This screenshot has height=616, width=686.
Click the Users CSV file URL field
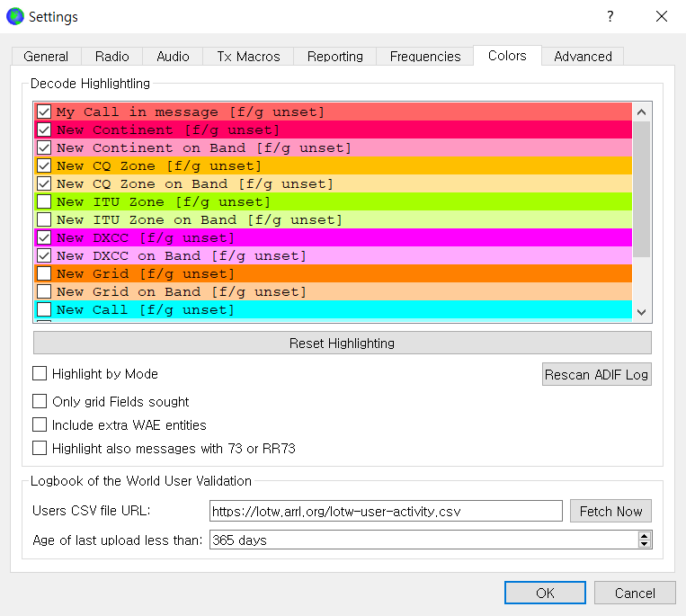click(386, 511)
